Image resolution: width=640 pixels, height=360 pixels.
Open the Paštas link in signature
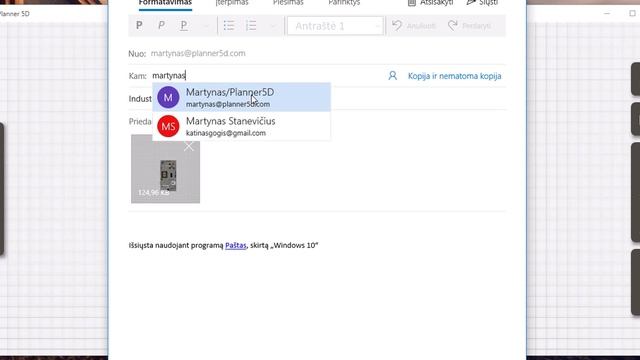coord(236,245)
